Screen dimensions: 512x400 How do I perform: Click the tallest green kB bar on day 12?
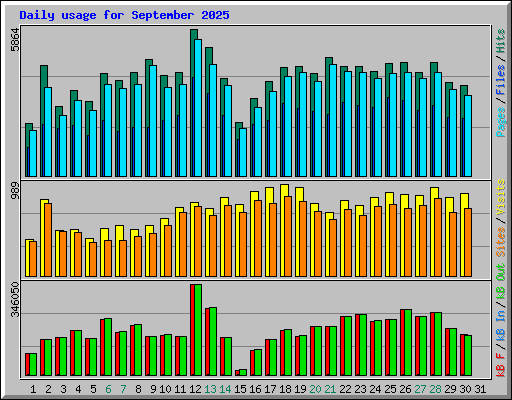click(x=198, y=330)
